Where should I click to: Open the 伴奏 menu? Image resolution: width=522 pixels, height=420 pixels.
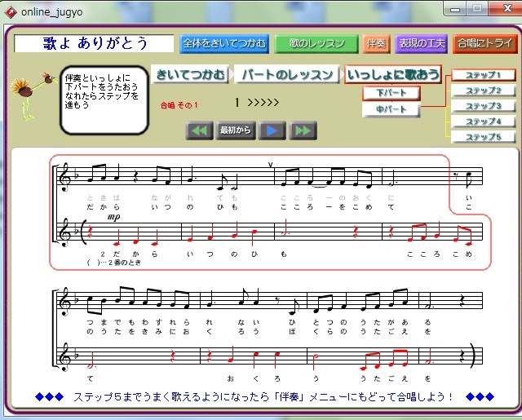(376, 43)
